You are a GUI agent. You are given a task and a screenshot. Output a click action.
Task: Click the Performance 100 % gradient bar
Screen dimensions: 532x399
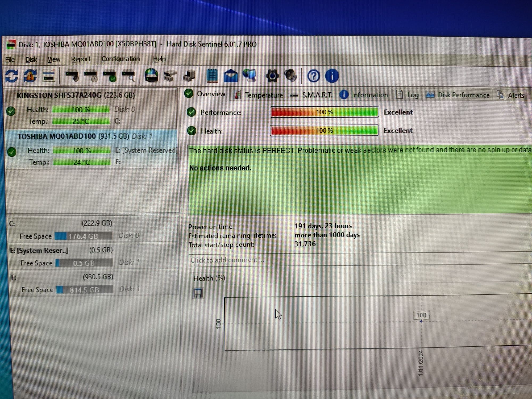pyautogui.click(x=324, y=112)
